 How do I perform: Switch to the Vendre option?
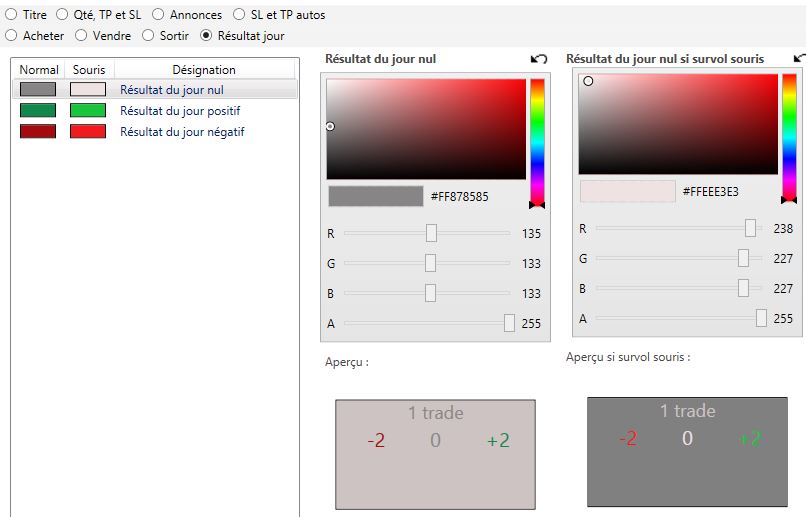(82, 35)
